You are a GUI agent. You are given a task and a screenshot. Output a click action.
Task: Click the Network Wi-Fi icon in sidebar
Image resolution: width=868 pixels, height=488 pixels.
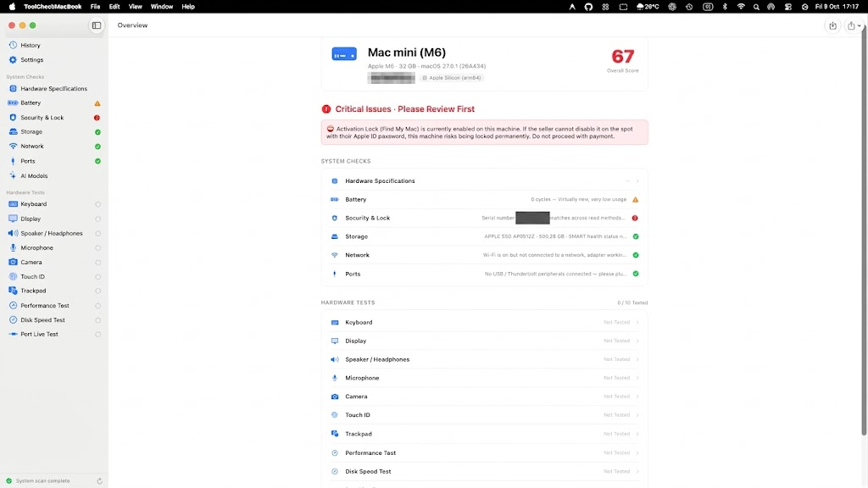point(13,146)
